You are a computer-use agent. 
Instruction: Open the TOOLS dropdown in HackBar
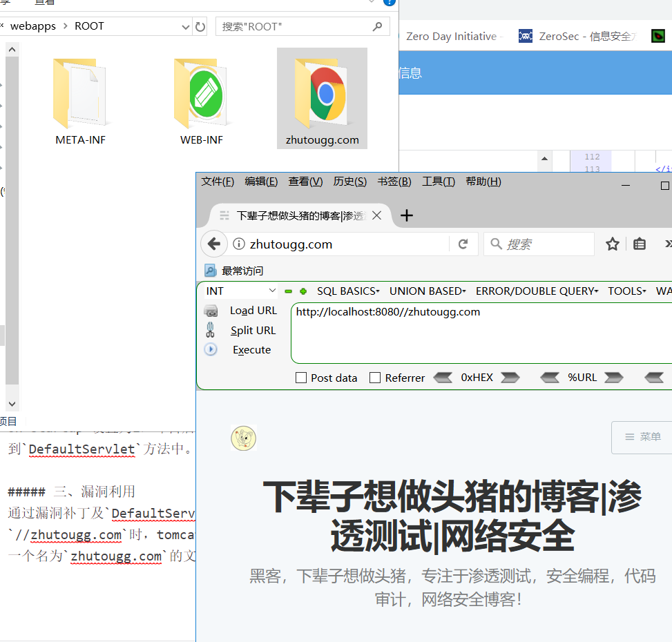pyautogui.click(x=626, y=291)
